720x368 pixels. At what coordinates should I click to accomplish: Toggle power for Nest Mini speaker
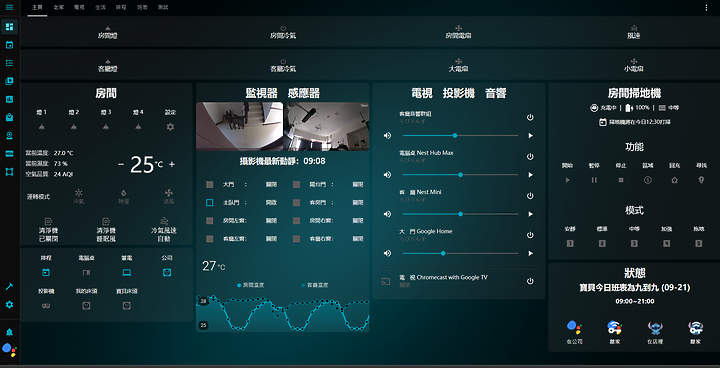(530, 196)
